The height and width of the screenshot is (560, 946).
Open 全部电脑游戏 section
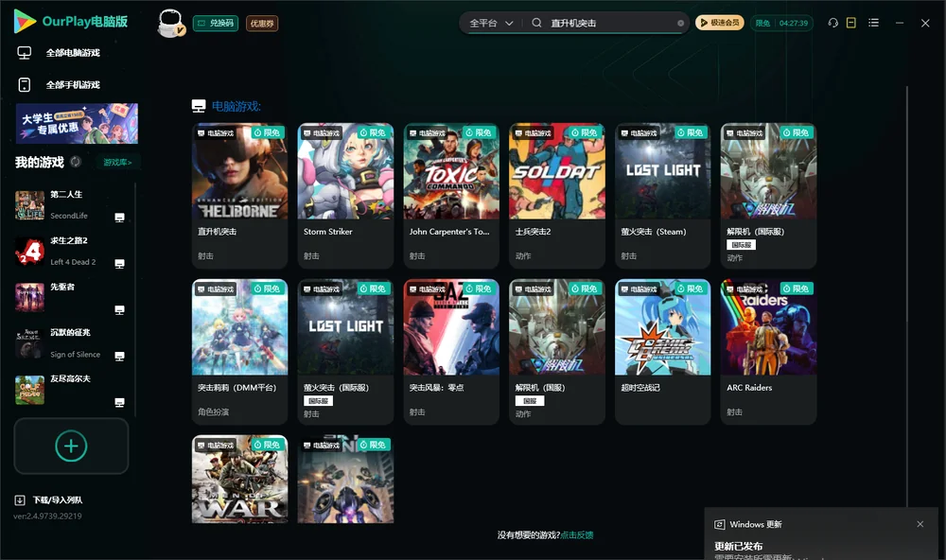(x=73, y=53)
